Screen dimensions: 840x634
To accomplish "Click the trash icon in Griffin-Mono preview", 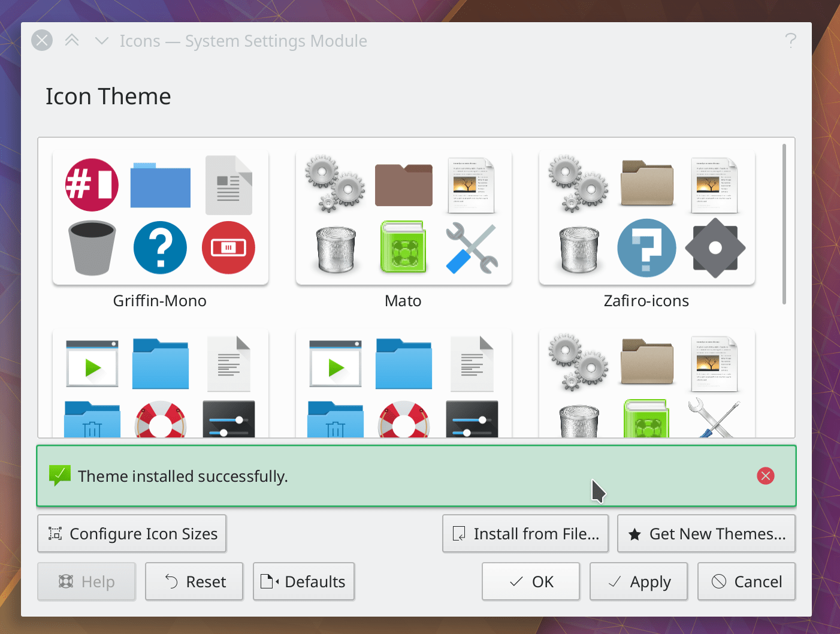I will tap(91, 247).
